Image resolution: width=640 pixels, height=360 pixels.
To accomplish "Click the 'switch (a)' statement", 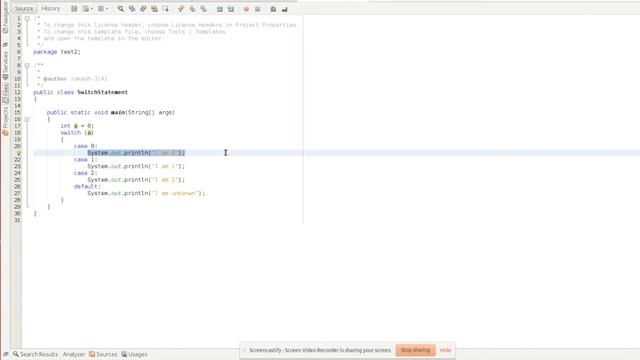I will click(x=77, y=133).
